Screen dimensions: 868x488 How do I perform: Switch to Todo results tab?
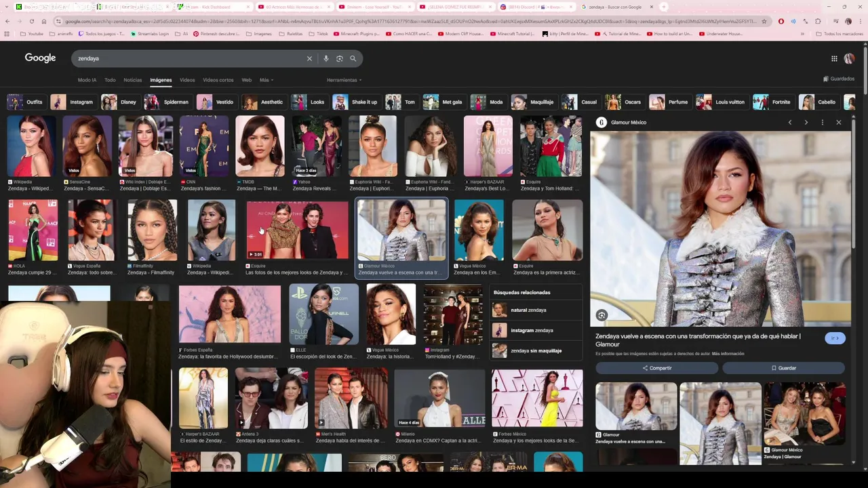coord(110,80)
